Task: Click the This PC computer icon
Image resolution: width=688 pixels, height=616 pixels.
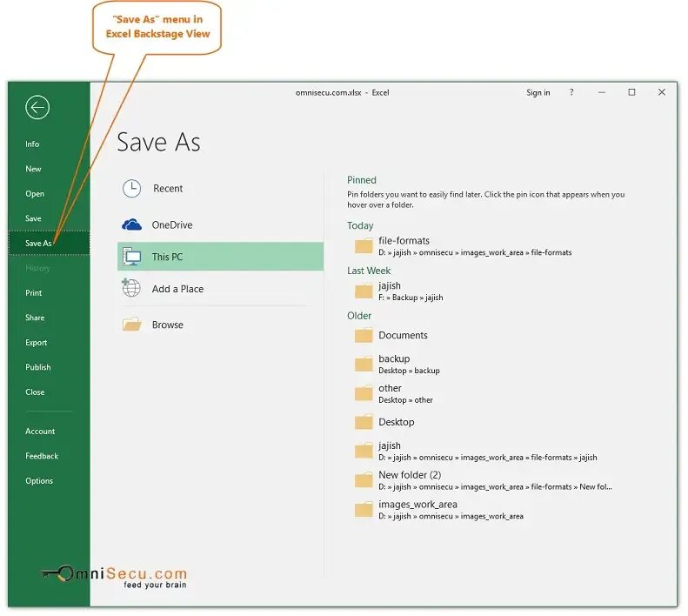Action: click(131, 257)
